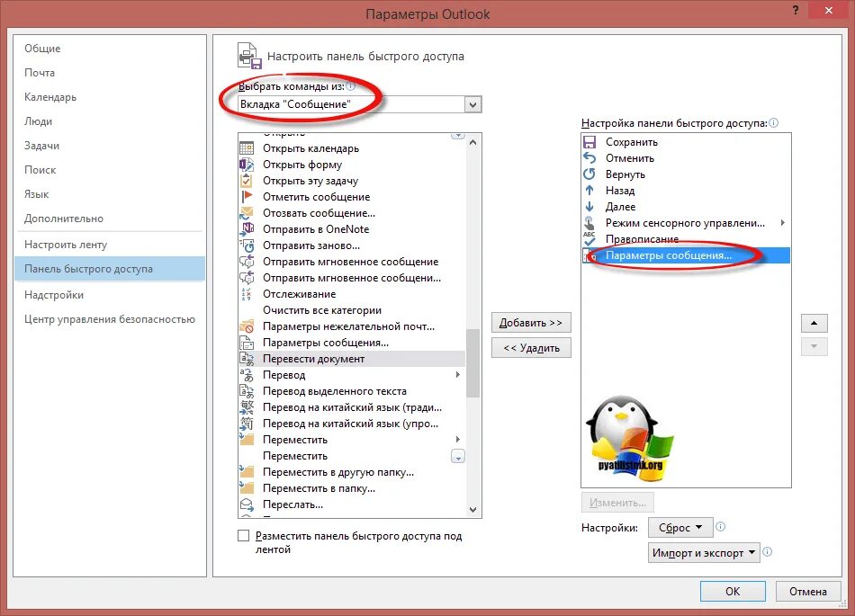Screen dimensions: 855x616
Task: Click the touch mode hand icon
Action: 589,223
